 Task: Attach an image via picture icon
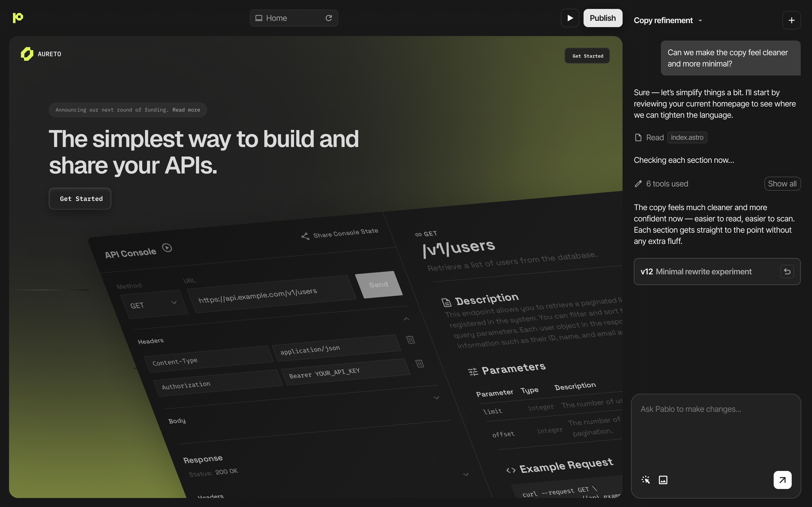663,480
